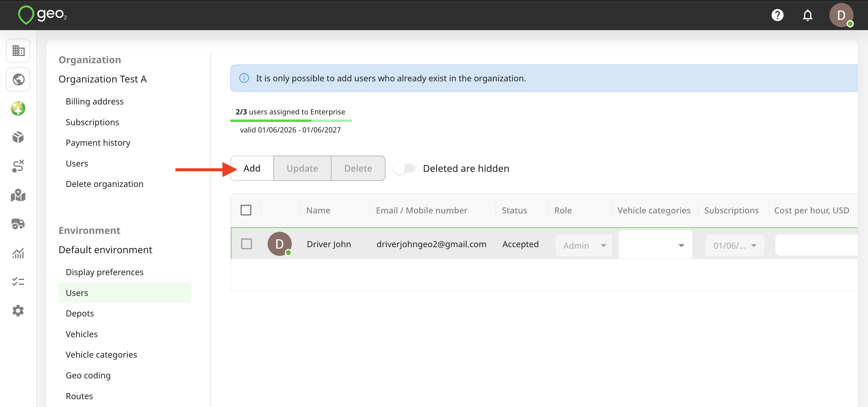Image resolution: width=868 pixels, height=407 pixels.
Task: Open Routes menu item
Action: 79,396
